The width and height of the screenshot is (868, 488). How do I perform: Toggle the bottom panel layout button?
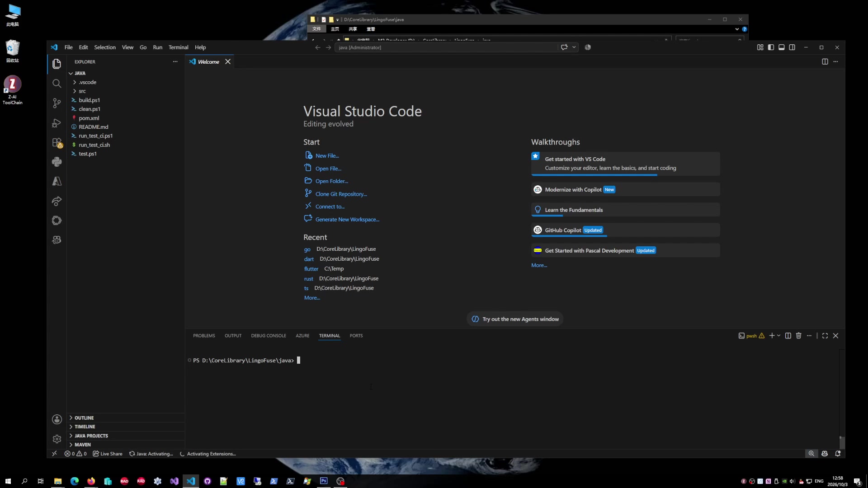click(782, 47)
